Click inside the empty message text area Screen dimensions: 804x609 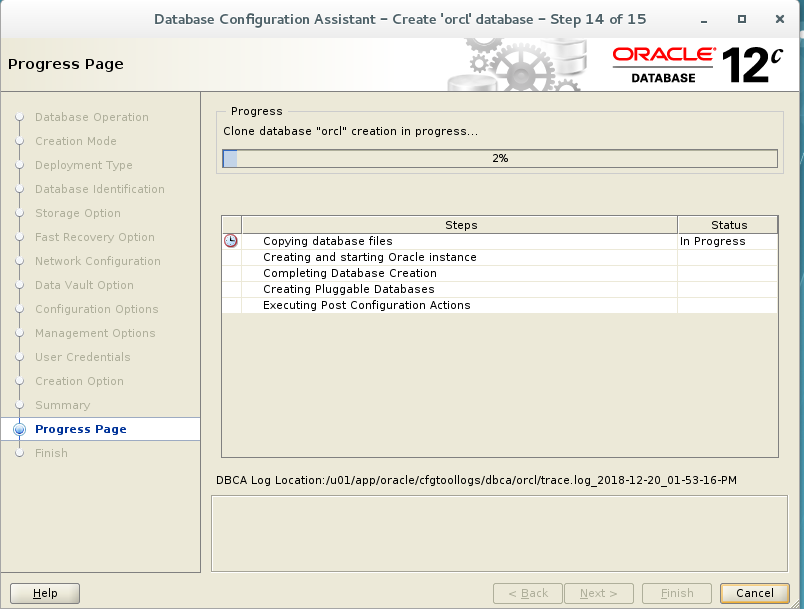point(499,533)
